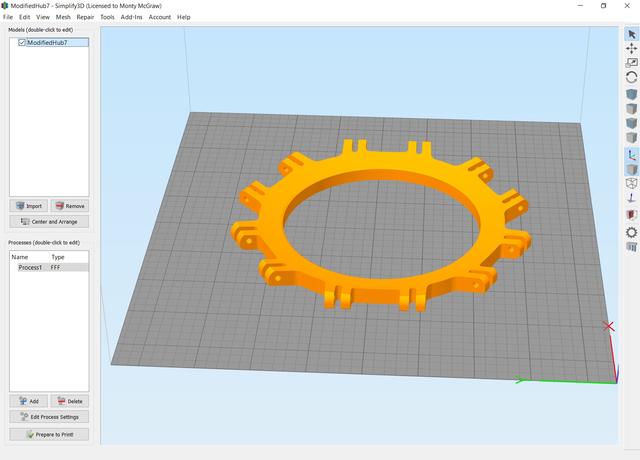Open the Tools menu
This screenshot has height=460, width=640.
(x=107, y=17)
